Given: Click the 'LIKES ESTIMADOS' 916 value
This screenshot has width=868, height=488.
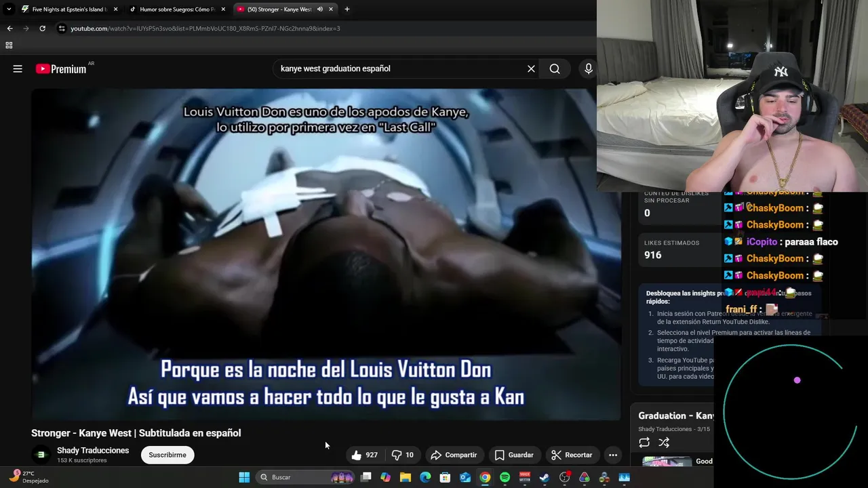Looking at the screenshot, I should click(x=652, y=255).
